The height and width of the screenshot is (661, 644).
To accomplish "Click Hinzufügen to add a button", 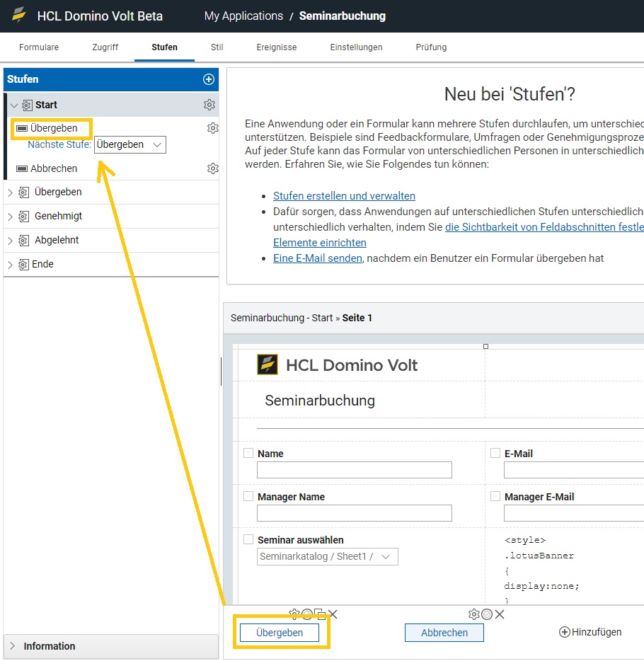I will pyautogui.click(x=590, y=632).
